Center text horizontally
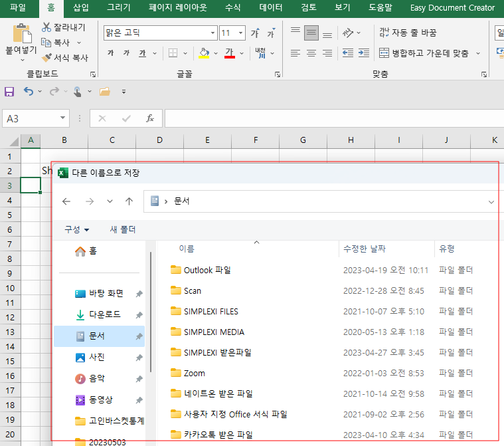504x446 pixels. (311, 53)
